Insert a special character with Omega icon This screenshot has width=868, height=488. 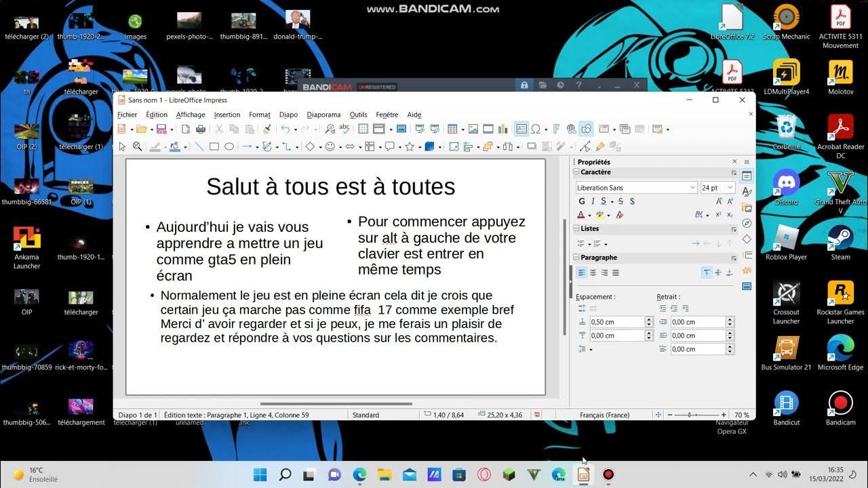tap(536, 129)
